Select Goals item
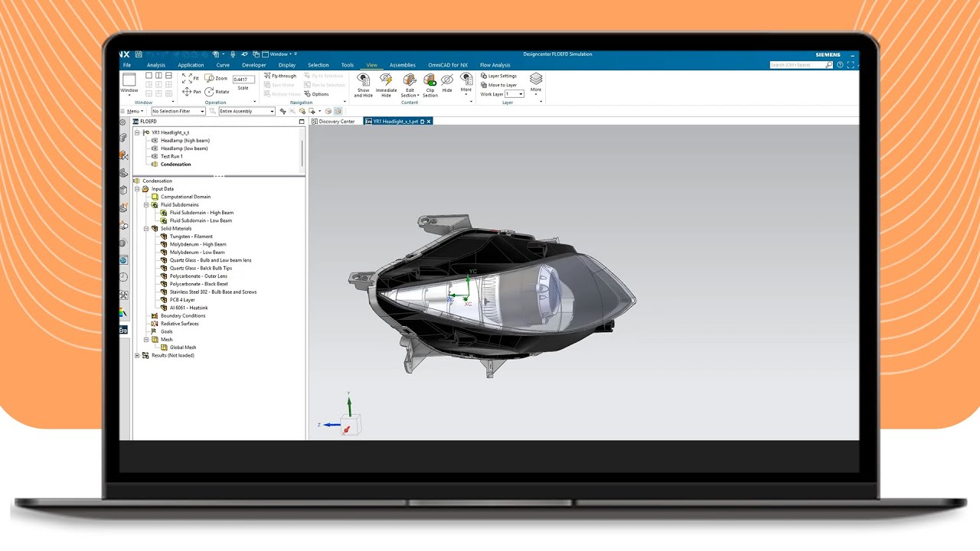This screenshot has height=551, width=980. click(166, 331)
